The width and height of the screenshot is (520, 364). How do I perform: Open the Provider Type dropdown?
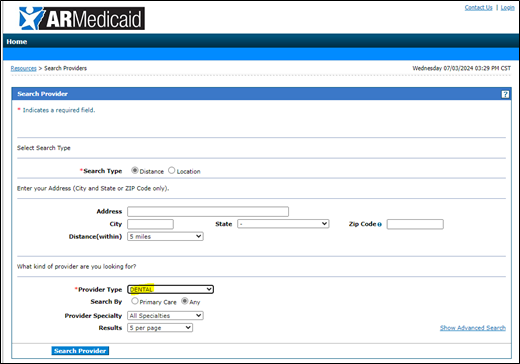tap(170, 289)
